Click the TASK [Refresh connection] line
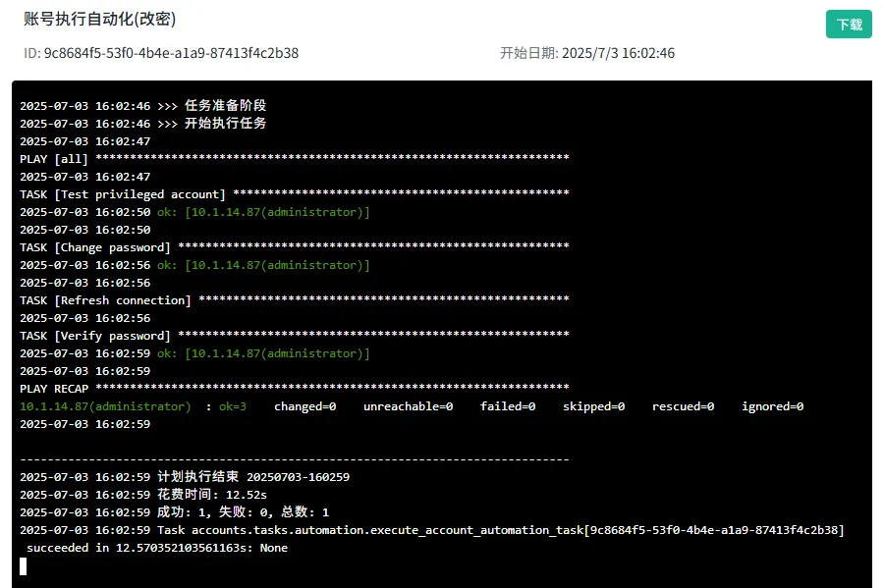Image resolution: width=884 pixels, height=588 pixels. click(x=295, y=300)
